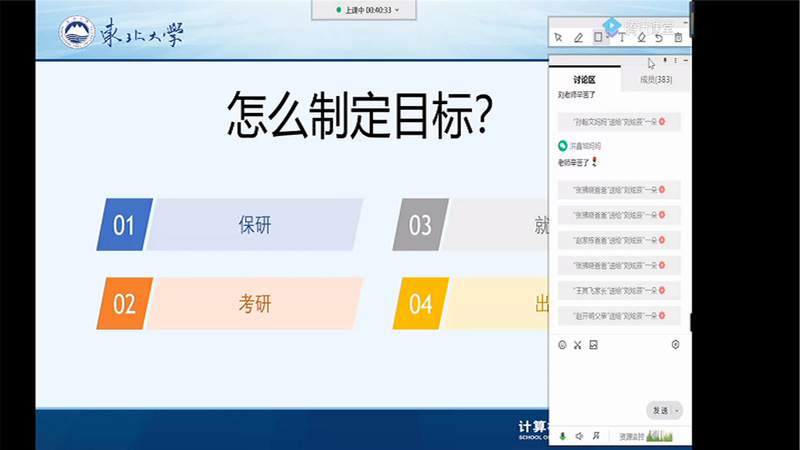Select the text annotation tool
This screenshot has height=450, width=800.
click(x=620, y=37)
